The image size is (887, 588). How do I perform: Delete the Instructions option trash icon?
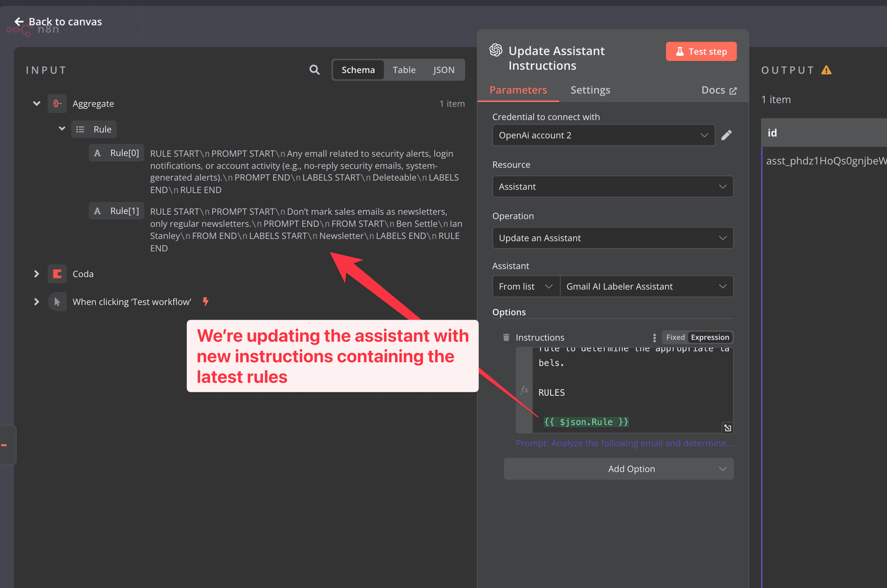pos(506,337)
